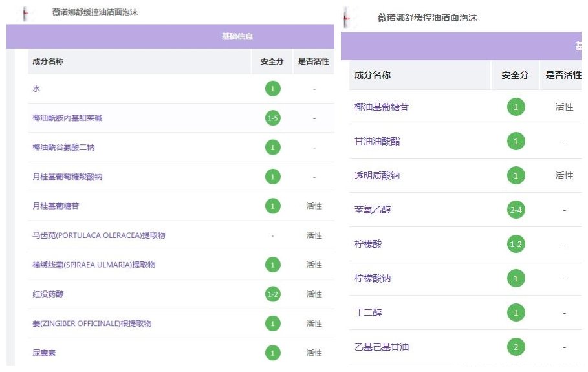
Task: Click 活性 label in the 姜 root extract row
Action: [x=314, y=323]
